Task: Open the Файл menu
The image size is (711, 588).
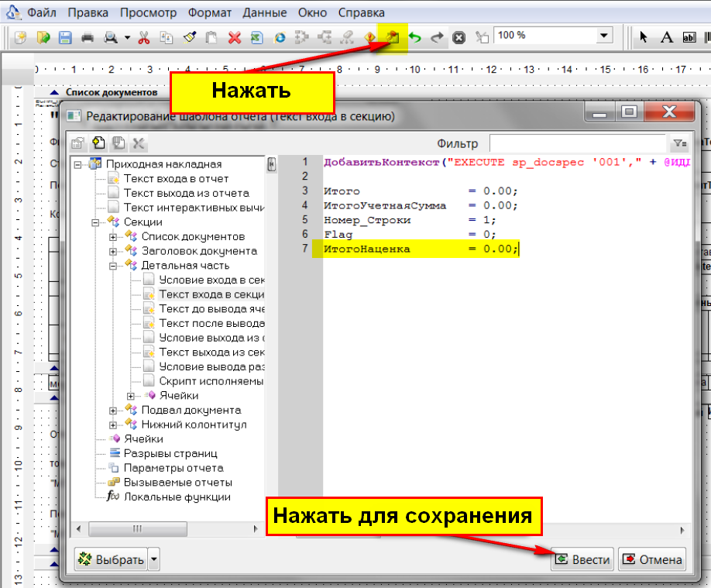Action: [x=41, y=12]
